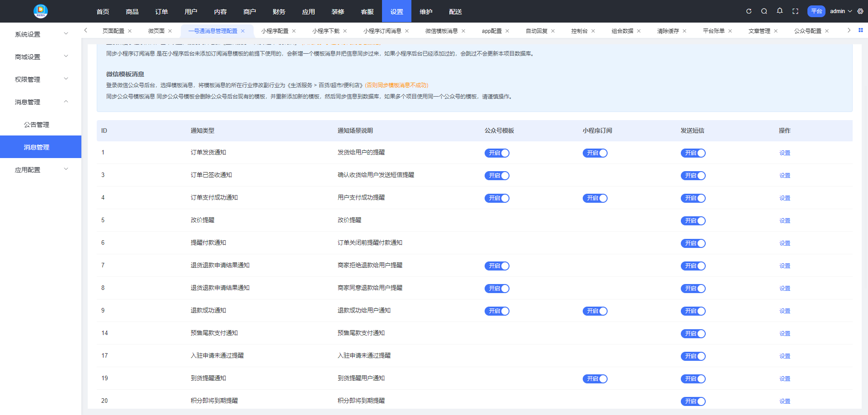Toggle 小程序订阅 for 到货提醒通知
Image resolution: width=868 pixels, height=415 pixels.
pos(595,379)
